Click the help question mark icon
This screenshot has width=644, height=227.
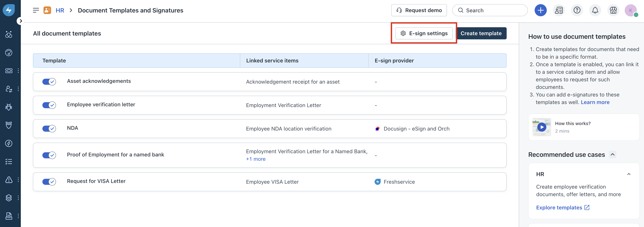(x=577, y=10)
